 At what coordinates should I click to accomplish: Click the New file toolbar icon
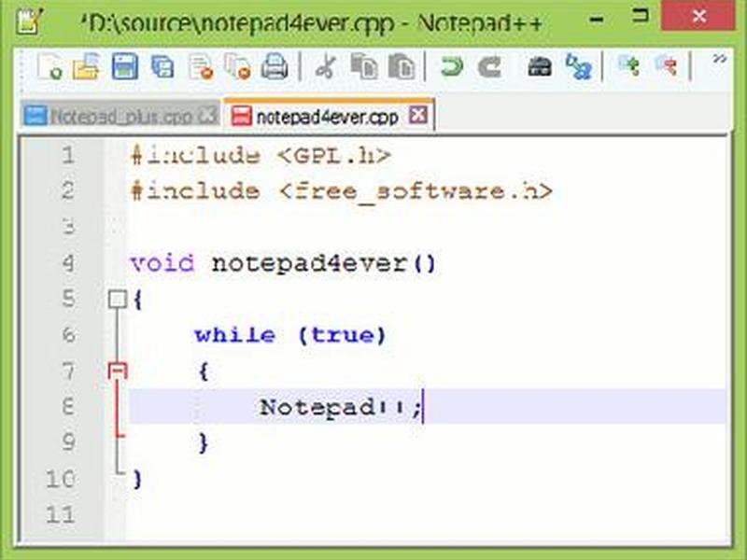point(49,66)
